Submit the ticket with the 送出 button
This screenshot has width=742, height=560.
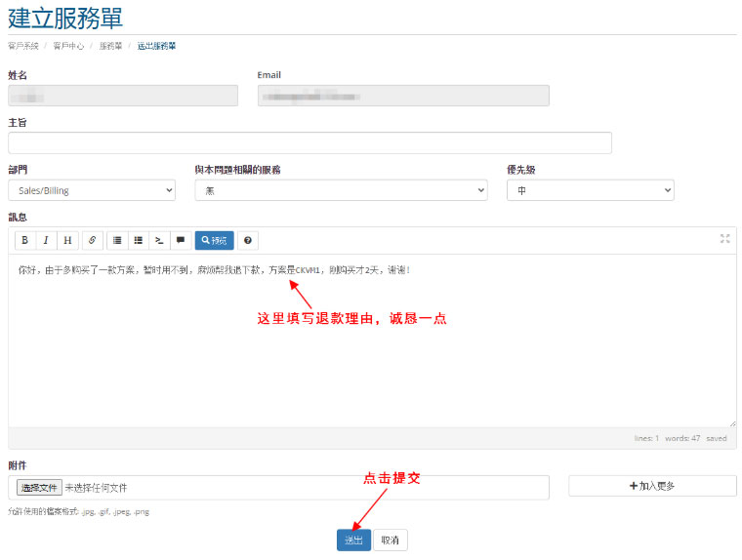(x=353, y=540)
